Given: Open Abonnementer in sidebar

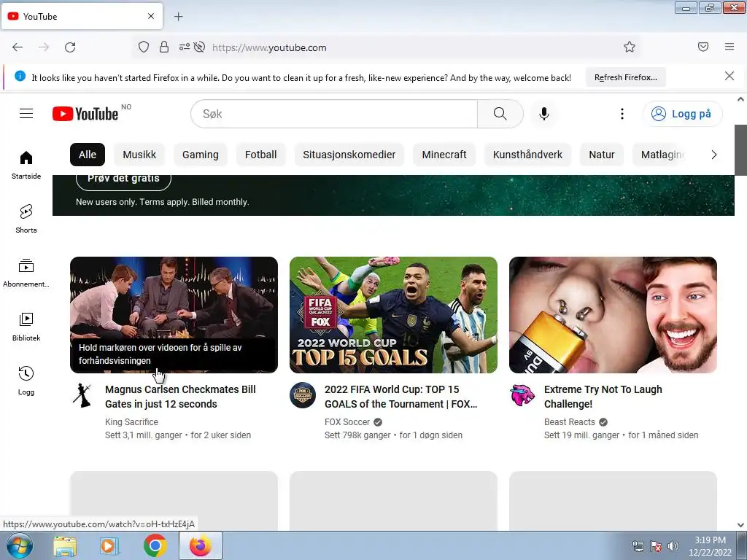Looking at the screenshot, I should point(26,273).
